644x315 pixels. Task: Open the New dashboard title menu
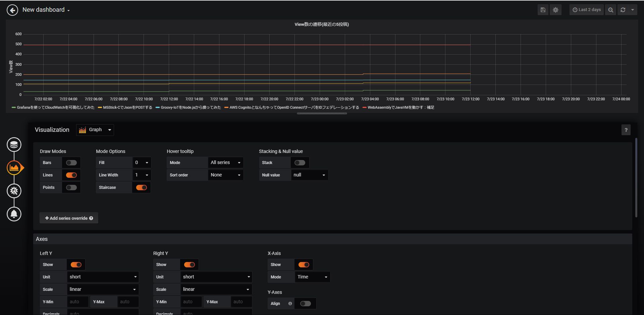46,10
